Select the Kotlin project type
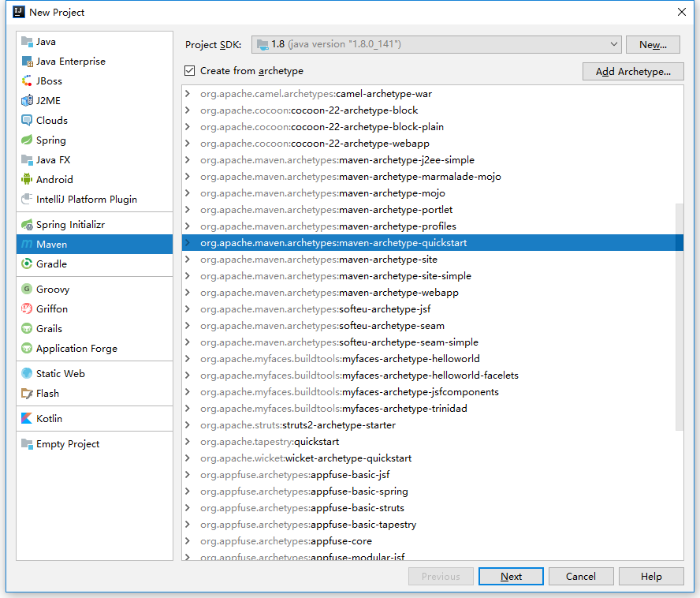Viewport: 700px width, 598px height. tap(47, 418)
